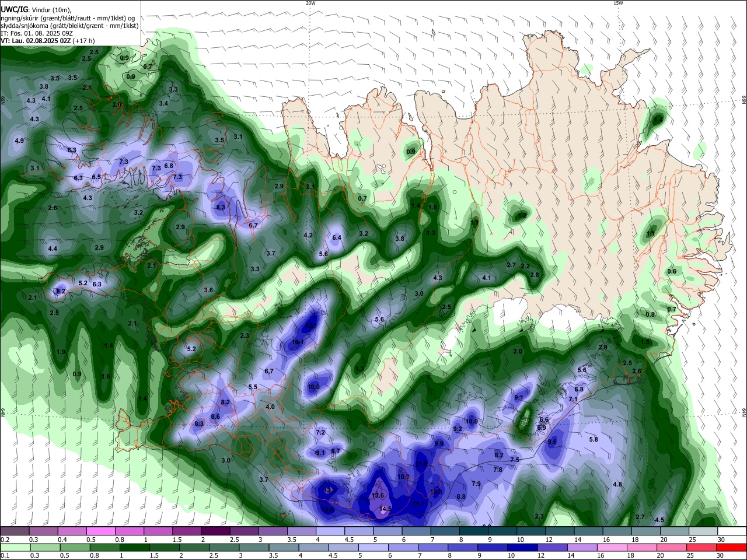Click the 20W longitude label
747x560 pixels.
[310, 3]
